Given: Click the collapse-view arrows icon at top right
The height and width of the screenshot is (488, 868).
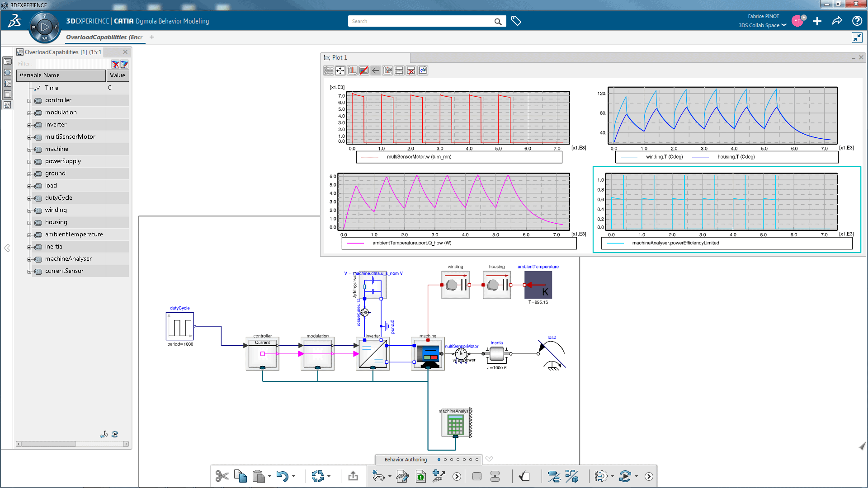Looking at the screenshot, I should [x=857, y=38].
